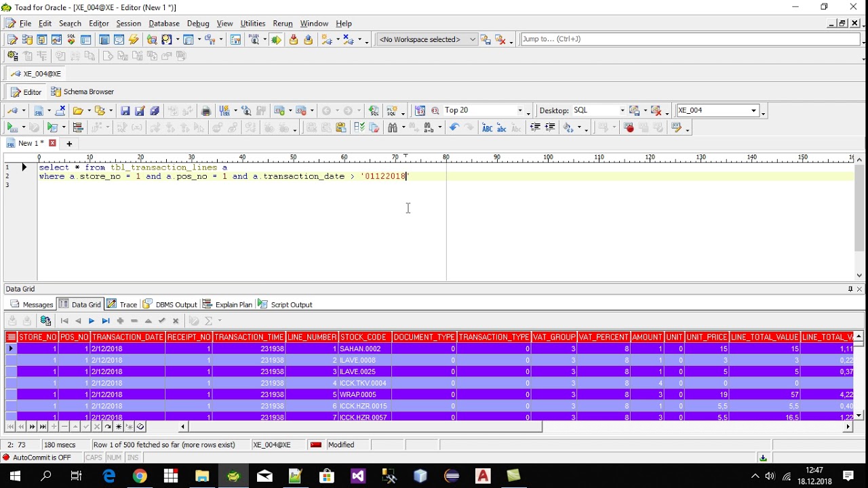This screenshot has width=868, height=488.
Task: Click the grid options icon in data grid toolbar
Action: click(46, 321)
